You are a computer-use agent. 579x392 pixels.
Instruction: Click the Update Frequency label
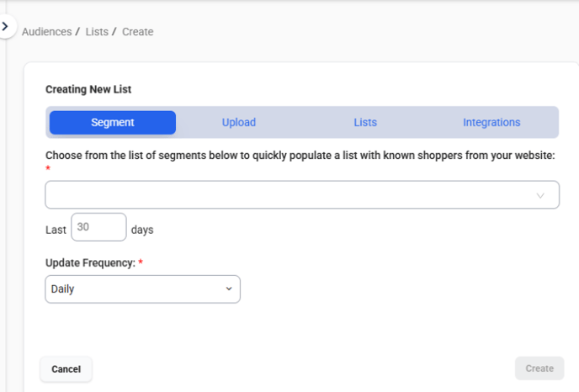[91, 262]
